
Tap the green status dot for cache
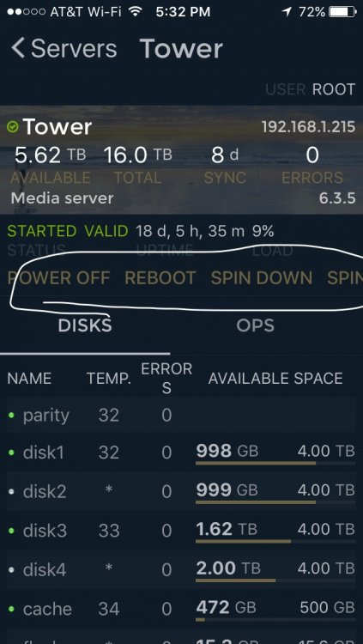click(11, 608)
